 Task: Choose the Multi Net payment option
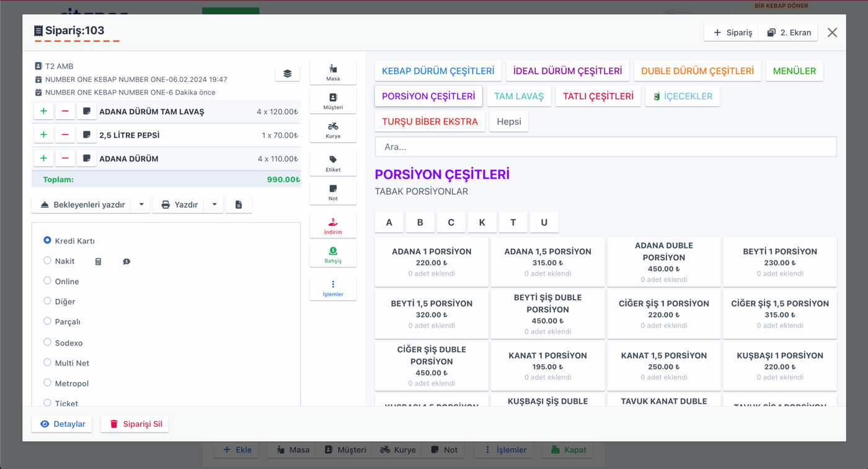[x=47, y=362]
